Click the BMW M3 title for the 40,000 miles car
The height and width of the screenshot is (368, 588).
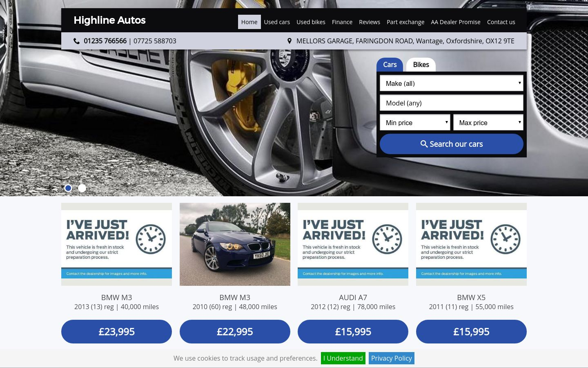tap(116, 297)
